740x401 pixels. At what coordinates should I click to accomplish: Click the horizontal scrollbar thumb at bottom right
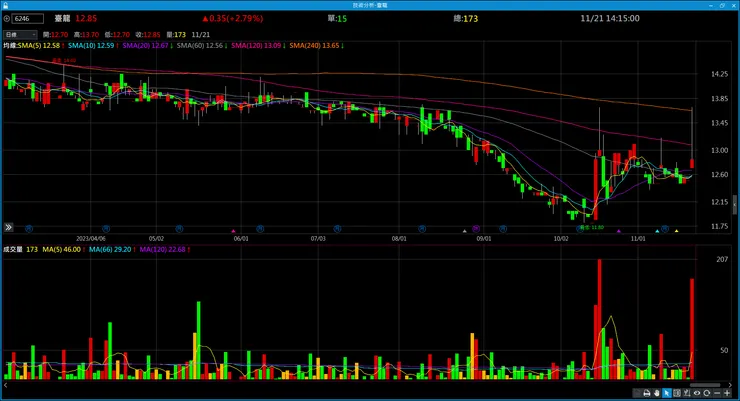pyautogui.click(x=705, y=385)
